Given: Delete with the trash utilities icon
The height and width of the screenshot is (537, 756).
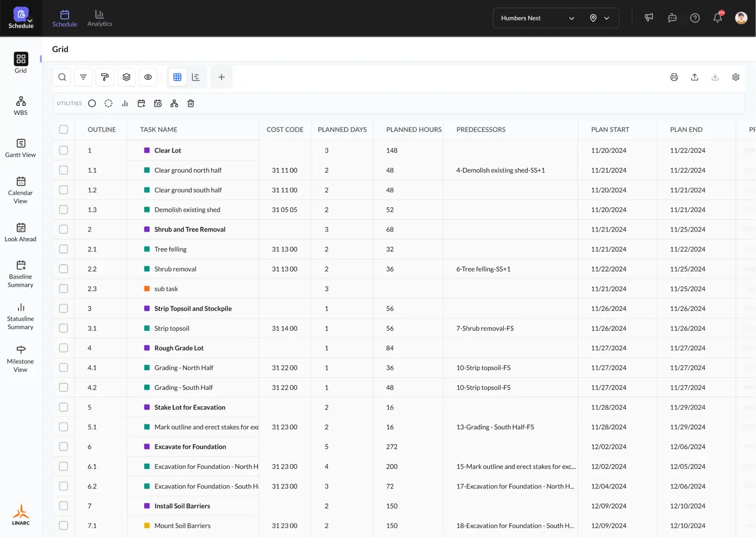Looking at the screenshot, I should tap(191, 104).
